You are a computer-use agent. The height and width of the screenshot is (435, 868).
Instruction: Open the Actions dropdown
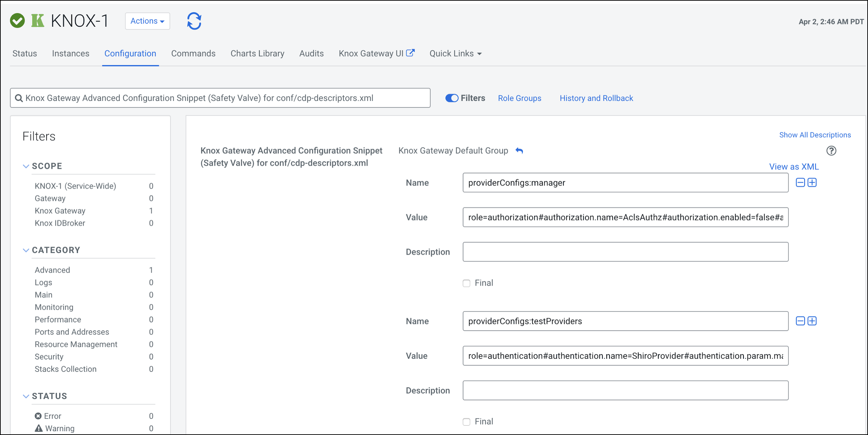147,21
